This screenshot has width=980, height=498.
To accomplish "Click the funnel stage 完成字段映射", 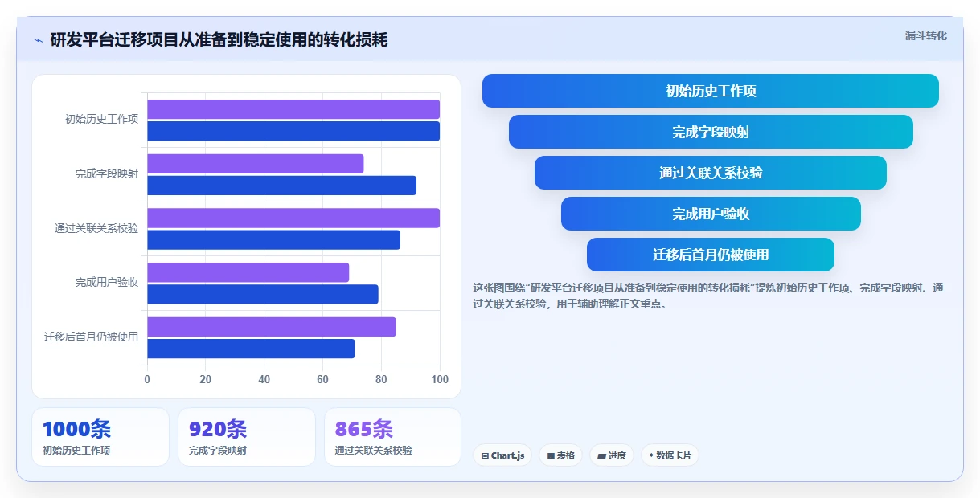I will [x=711, y=132].
